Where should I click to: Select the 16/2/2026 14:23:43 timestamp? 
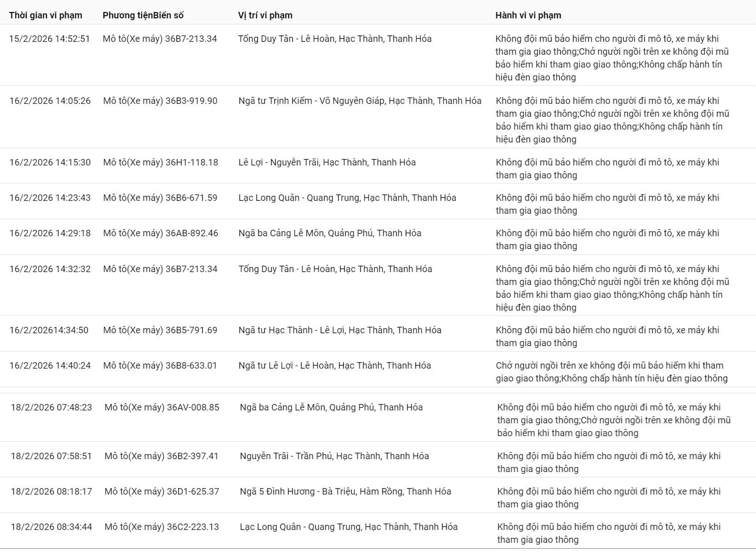pos(50,198)
